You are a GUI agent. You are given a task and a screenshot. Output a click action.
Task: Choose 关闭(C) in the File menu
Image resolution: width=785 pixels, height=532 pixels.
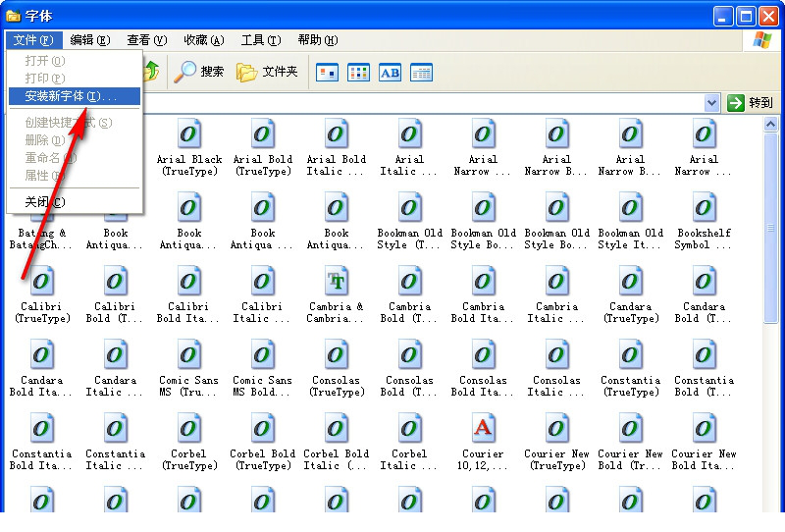tap(75, 202)
